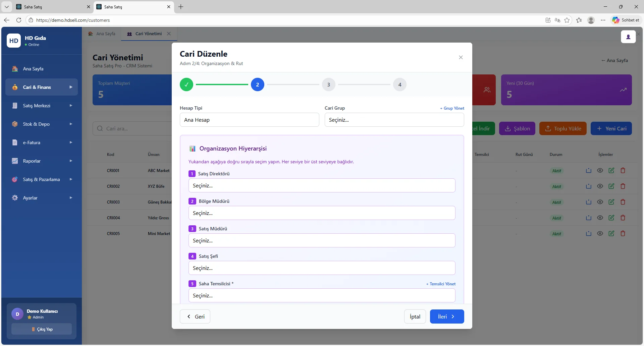Open the Cari Grup dropdown
Screen dimensions: 644x346
(394, 120)
